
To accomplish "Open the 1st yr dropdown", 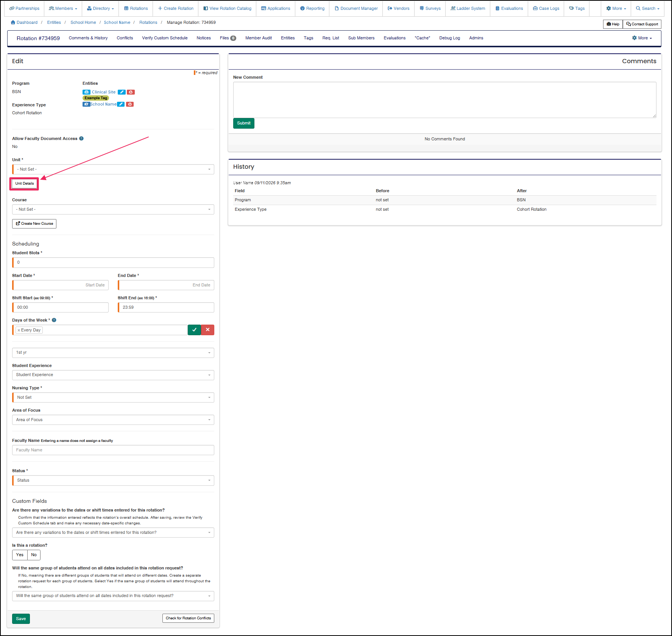I will click(113, 353).
